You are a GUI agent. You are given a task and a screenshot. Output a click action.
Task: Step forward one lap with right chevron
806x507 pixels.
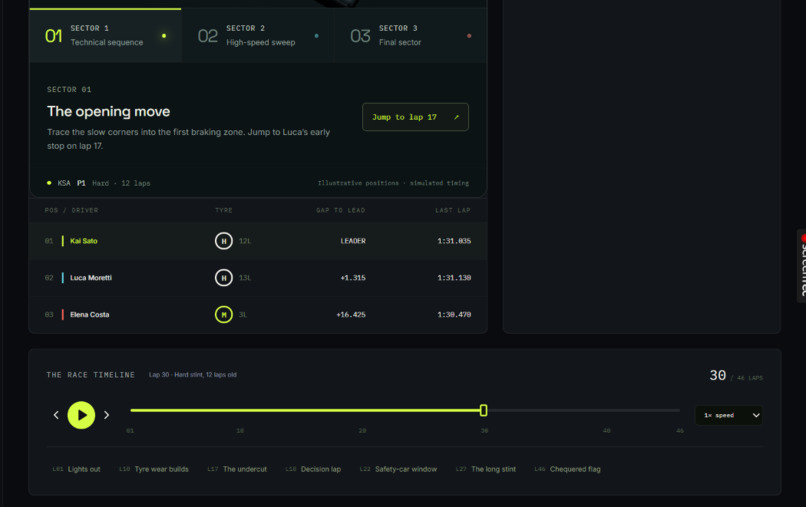[x=106, y=415]
